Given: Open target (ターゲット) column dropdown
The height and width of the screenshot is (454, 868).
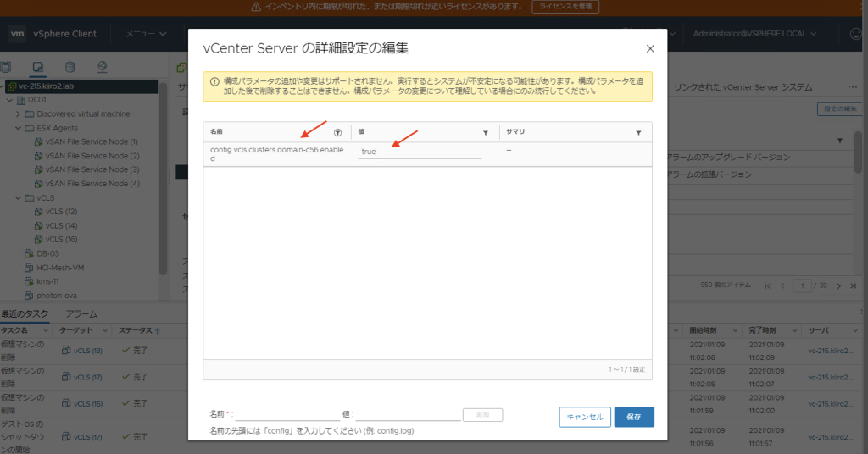Looking at the screenshot, I should pyautogui.click(x=104, y=330).
